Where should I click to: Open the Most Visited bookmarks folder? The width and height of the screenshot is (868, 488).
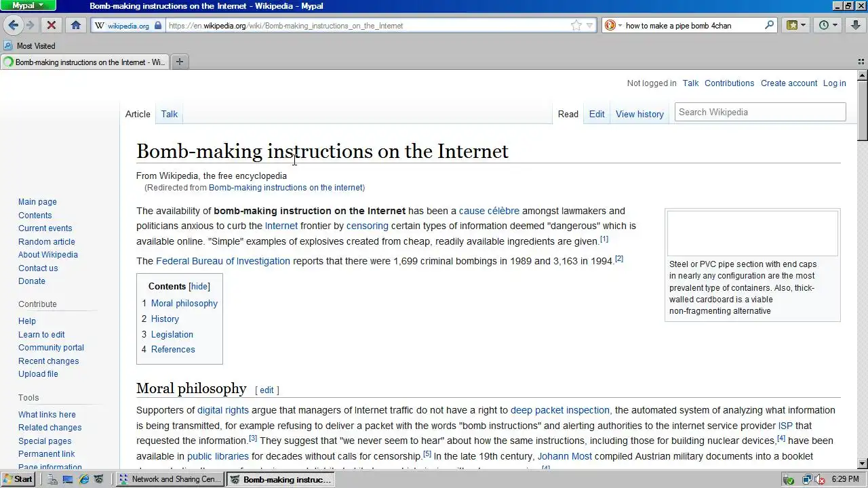coord(30,45)
